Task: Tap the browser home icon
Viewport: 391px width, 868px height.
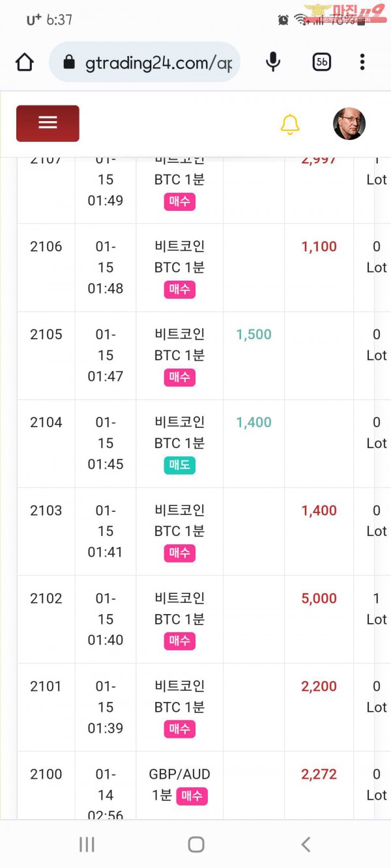Action: 24,63
